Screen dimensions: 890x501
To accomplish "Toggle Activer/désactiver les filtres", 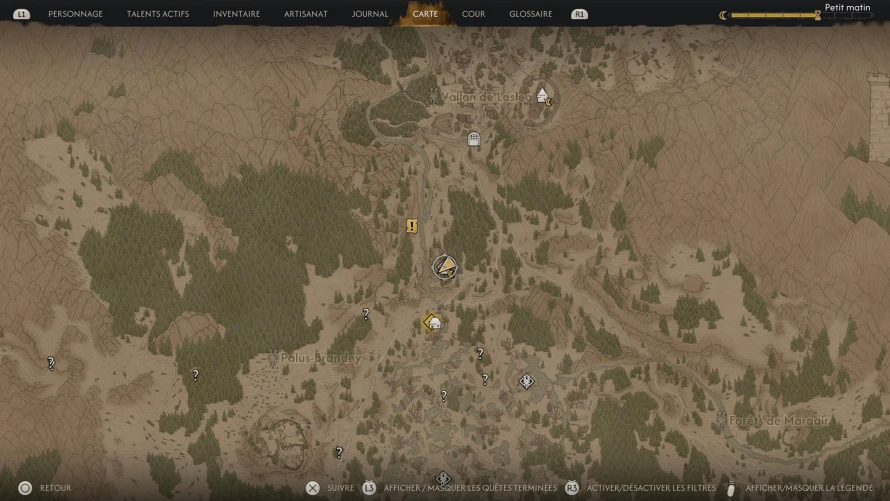I will click(651, 488).
